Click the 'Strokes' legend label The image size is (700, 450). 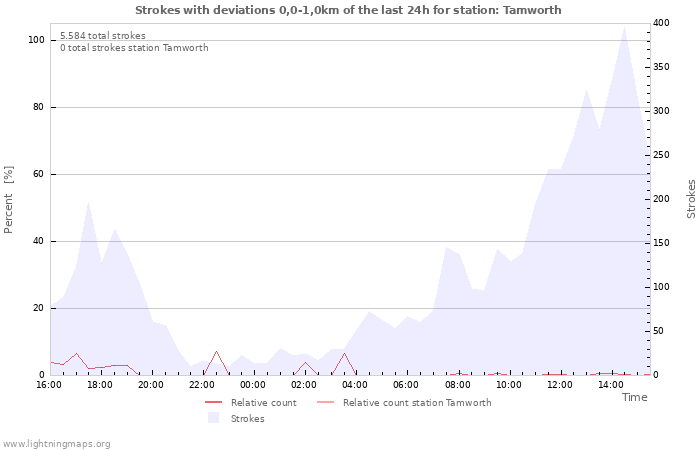click(x=247, y=419)
